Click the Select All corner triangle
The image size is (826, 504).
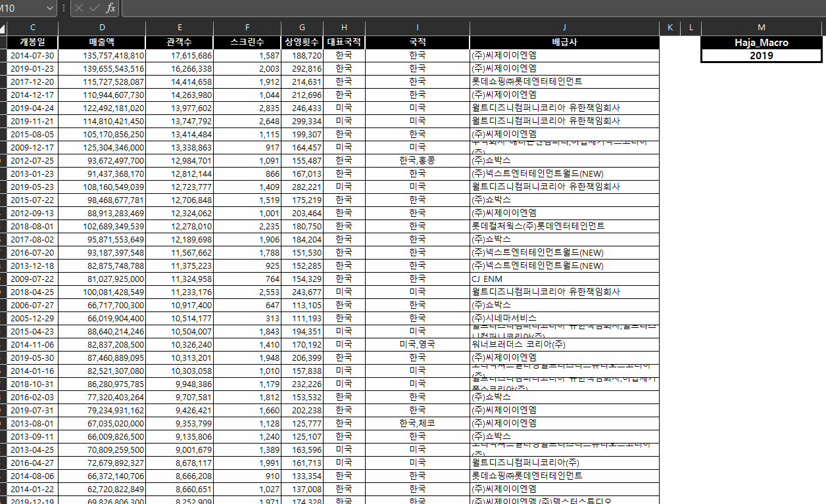click(3, 28)
